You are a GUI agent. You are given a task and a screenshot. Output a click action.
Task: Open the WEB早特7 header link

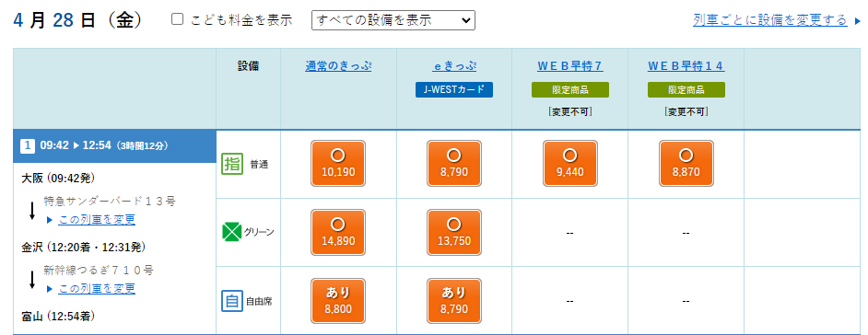pyautogui.click(x=570, y=66)
